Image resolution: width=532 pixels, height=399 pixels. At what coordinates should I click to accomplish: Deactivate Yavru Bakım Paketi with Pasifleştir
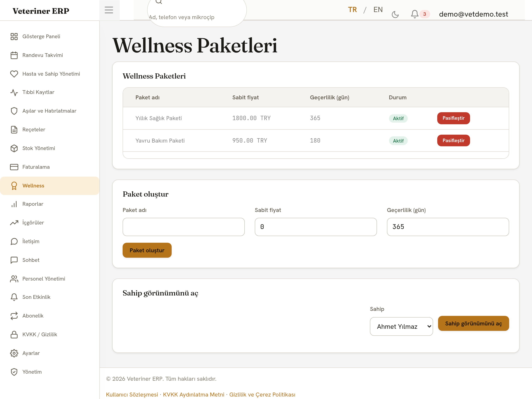pos(453,140)
